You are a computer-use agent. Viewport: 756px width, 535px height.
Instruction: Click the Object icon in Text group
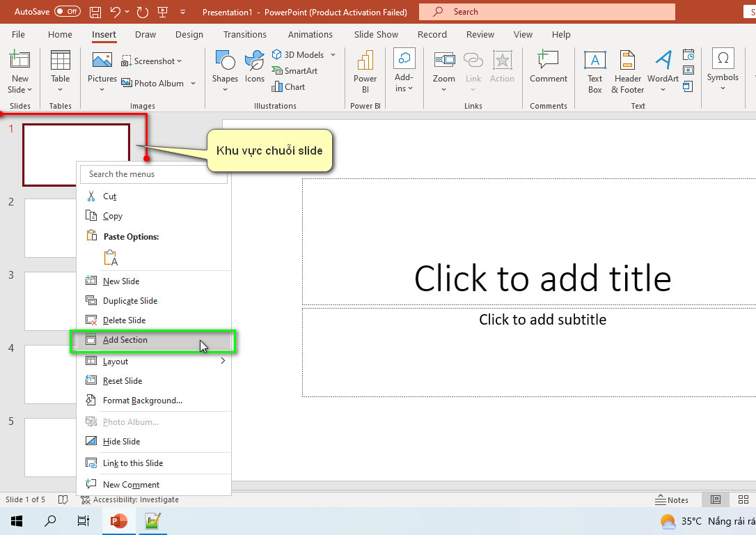(x=688, y=86)
